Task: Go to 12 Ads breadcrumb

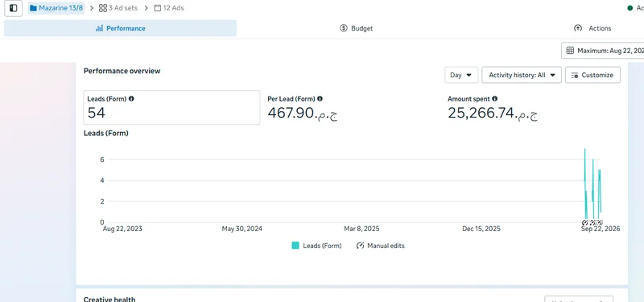Action: [x=169, y=8]
